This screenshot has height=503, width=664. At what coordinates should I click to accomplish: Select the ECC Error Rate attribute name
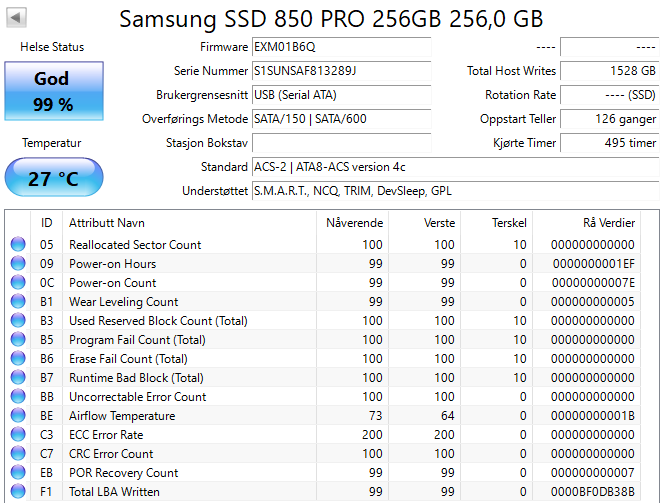click(106, 435)
